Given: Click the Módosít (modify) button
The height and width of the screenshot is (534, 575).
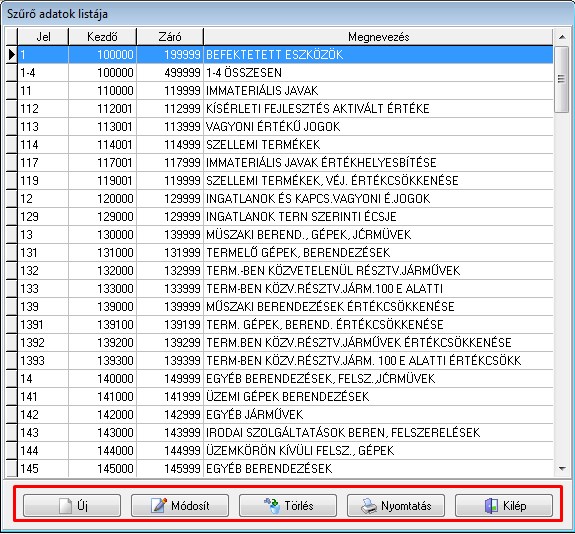Looking at the screenshot, I should [x=180, y=506].
